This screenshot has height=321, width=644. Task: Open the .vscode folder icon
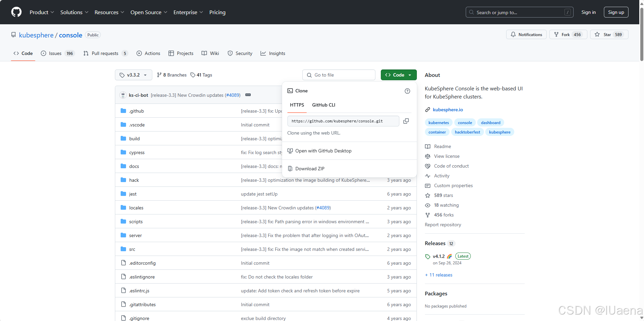tap(123, 125)
